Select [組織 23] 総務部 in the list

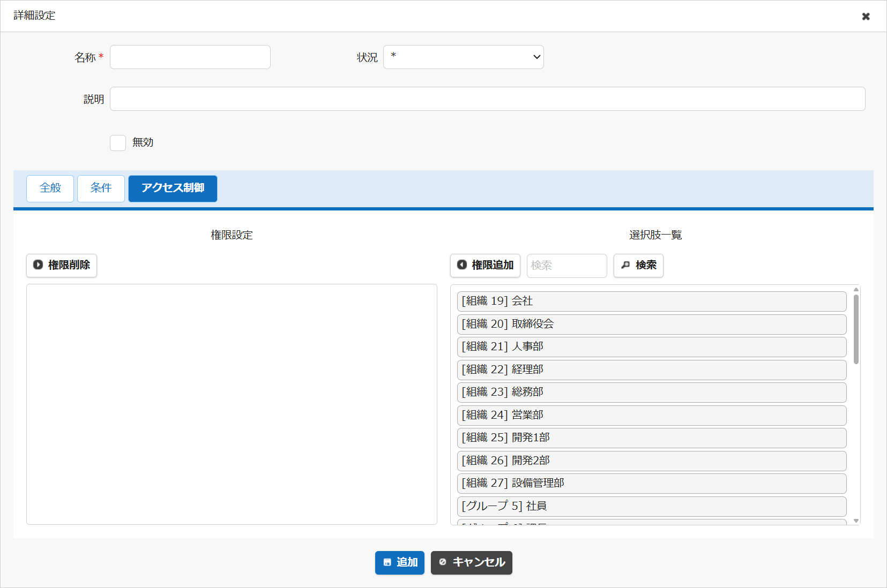tap(652, 393)
